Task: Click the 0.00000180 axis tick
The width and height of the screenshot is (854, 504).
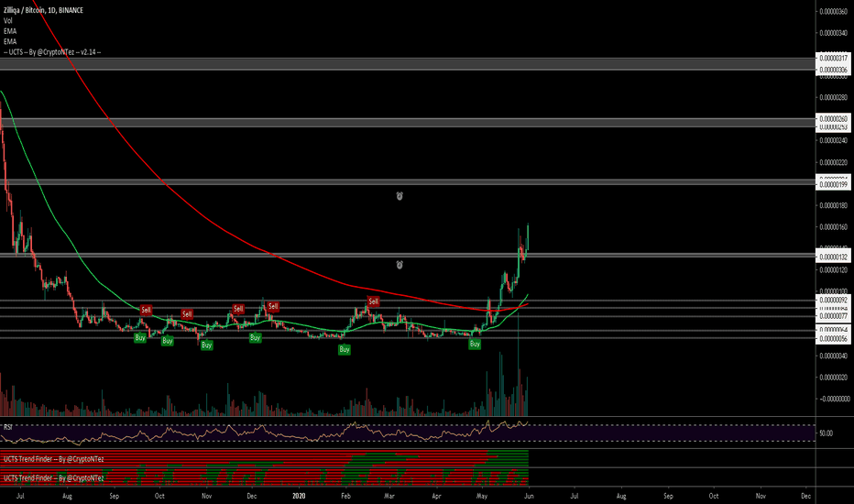Action: (833, 205)
